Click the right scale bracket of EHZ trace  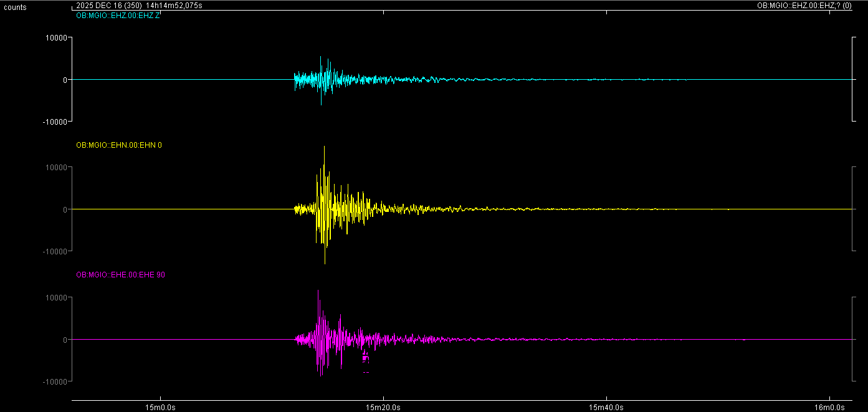coord(854,79)
